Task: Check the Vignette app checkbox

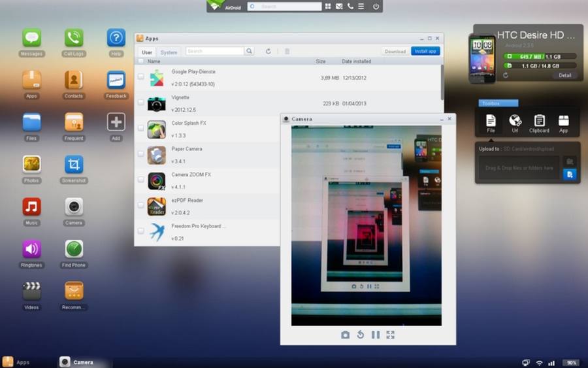Action: [140, 103]
